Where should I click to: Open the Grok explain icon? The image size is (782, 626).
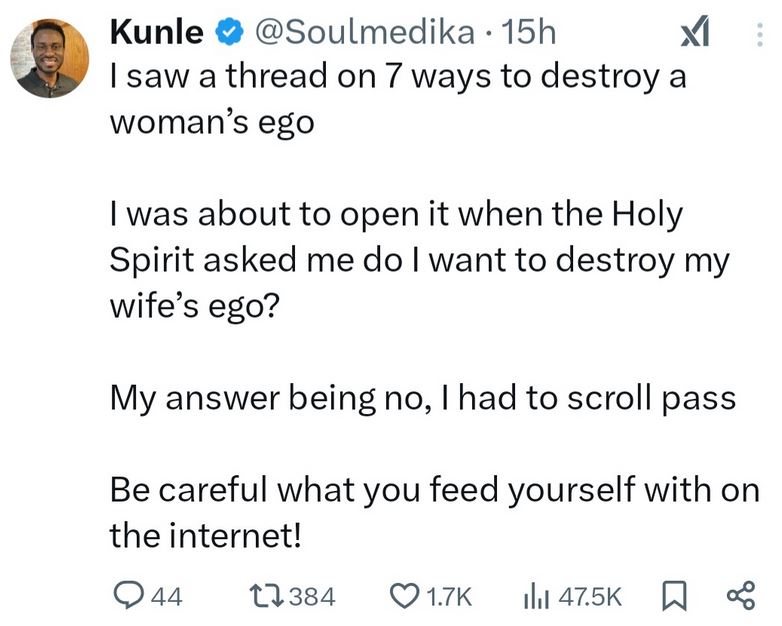pyautogui.click(x=694, y=34)
